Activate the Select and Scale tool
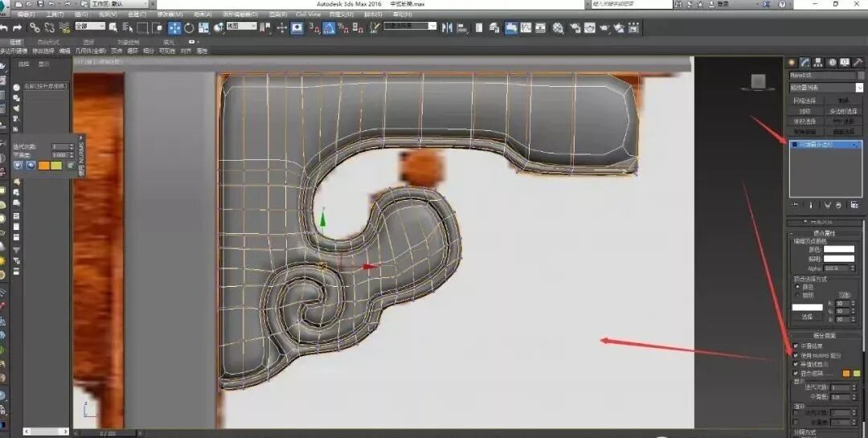868x438 pixels. (x=203, y=27)
